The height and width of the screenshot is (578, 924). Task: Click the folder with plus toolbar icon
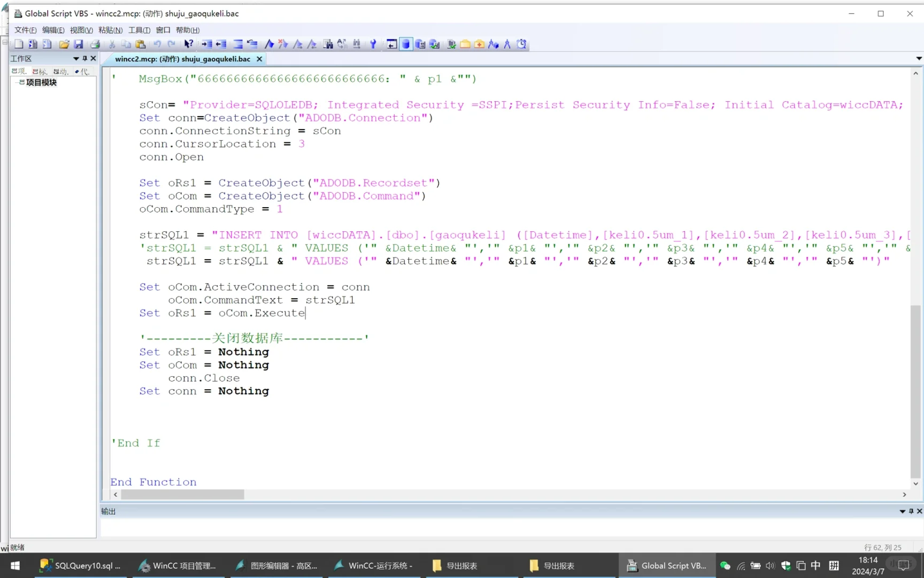click(x=480, y=44)
